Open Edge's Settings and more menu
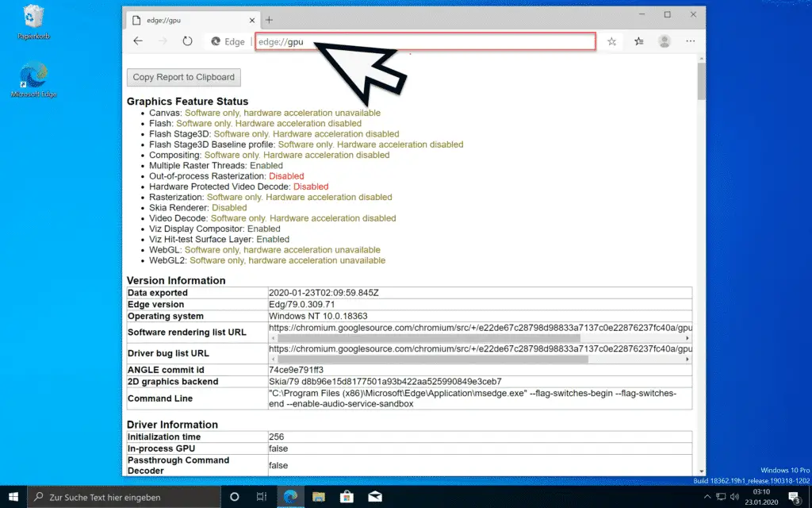 (691, 41)
